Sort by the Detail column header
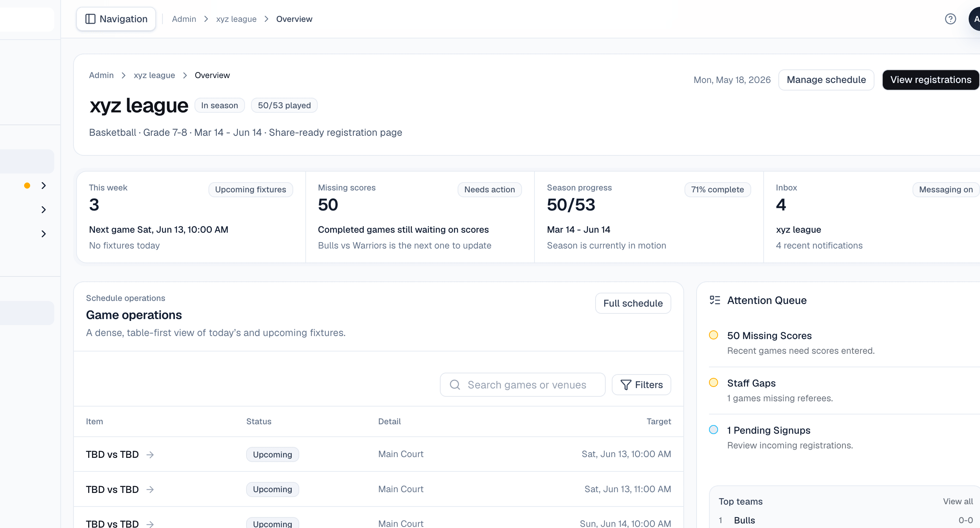The height and width of the screenshot is (528, 980). pos(389,421)
